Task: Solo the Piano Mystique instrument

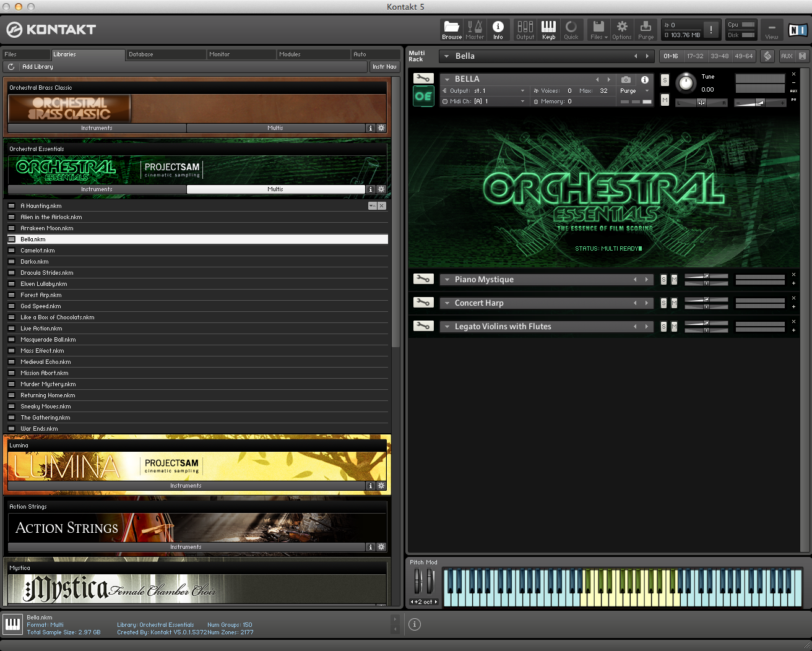Action: (663, 280)
